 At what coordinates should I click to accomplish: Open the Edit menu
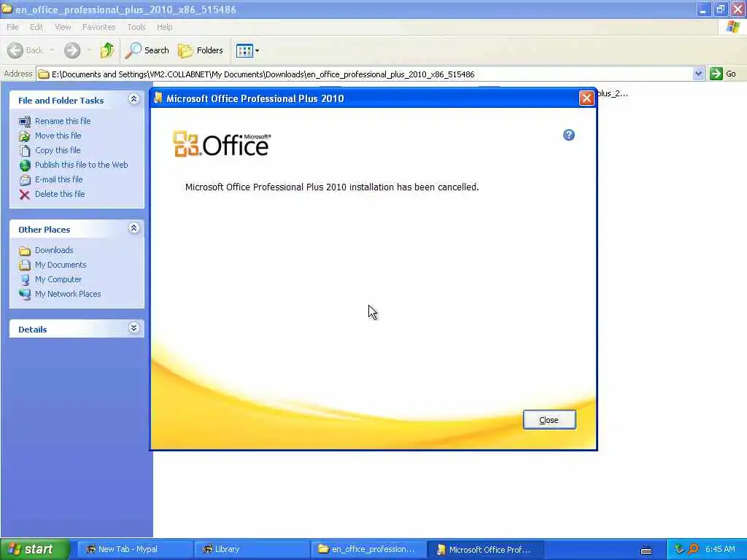click(36, 27)
